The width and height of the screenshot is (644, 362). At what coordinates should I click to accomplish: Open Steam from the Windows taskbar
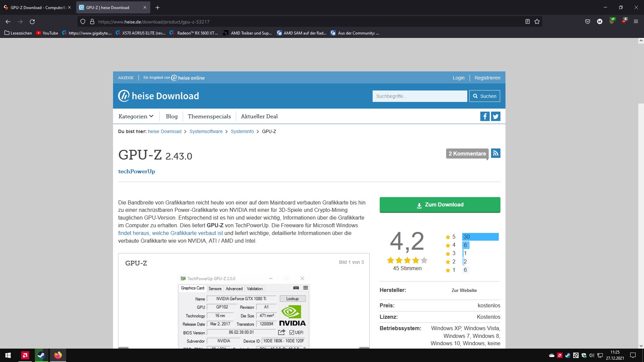[41, 355]
